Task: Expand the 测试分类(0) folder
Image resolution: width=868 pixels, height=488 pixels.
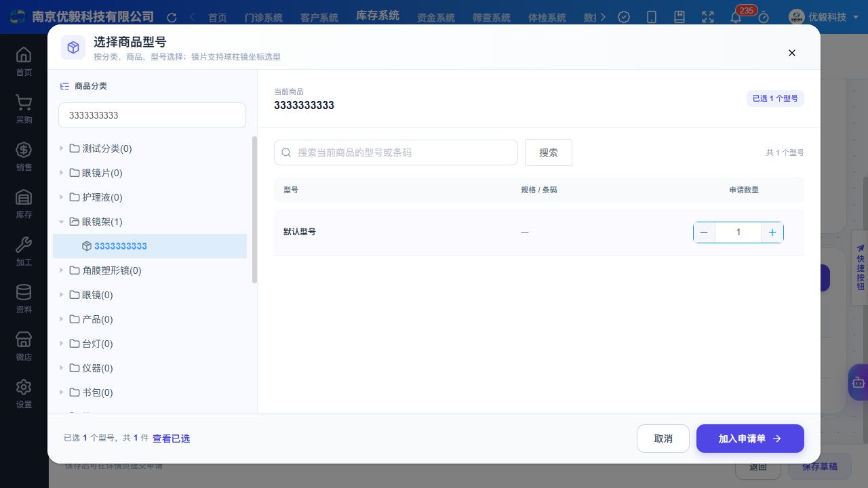Action: coord(61,148)
